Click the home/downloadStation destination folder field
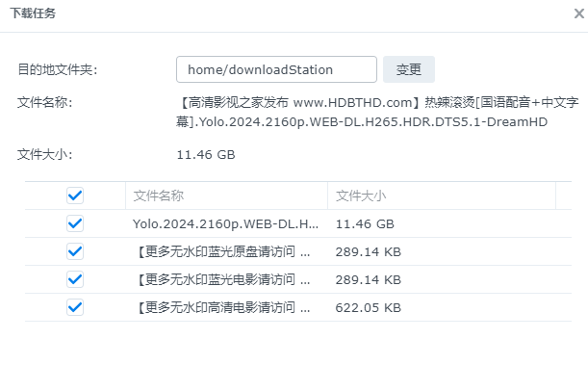The height and width of the screenshot is (365, 588). pyautogui.click(x=276, y=69)
